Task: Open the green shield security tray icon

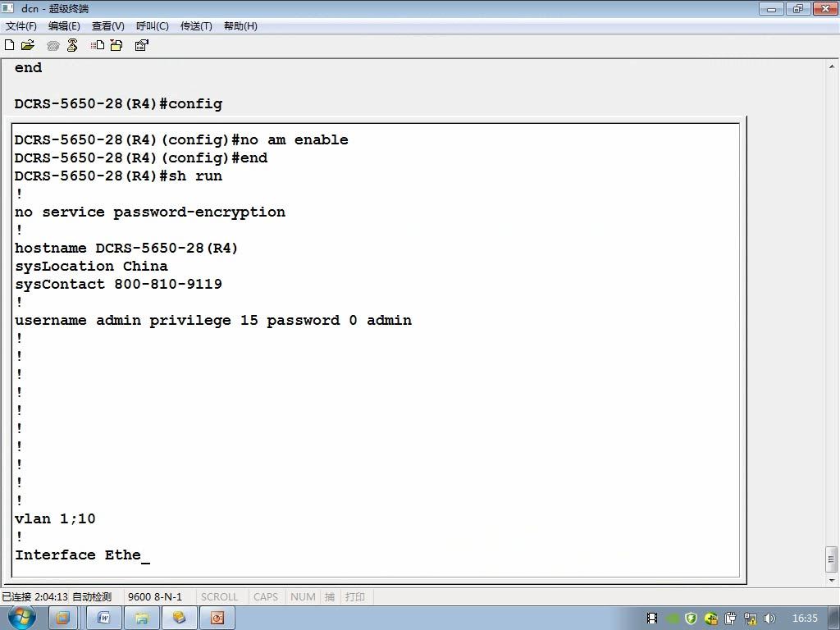Action: pyautogui.click(x=691, y=619)
